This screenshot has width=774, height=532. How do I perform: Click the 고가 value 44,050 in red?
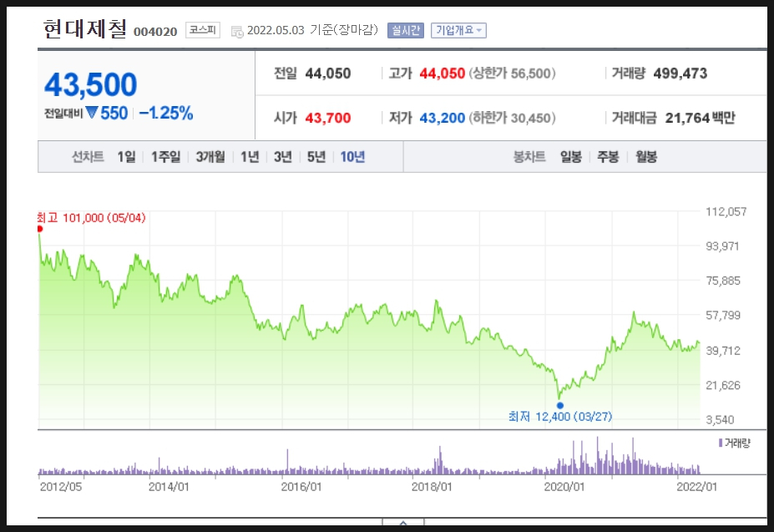[443, 73]
